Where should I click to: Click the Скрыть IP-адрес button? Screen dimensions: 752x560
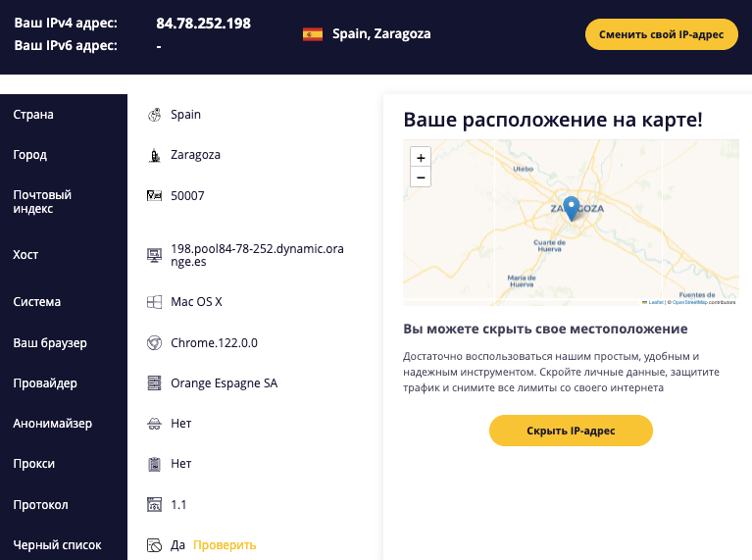[571, 431]
